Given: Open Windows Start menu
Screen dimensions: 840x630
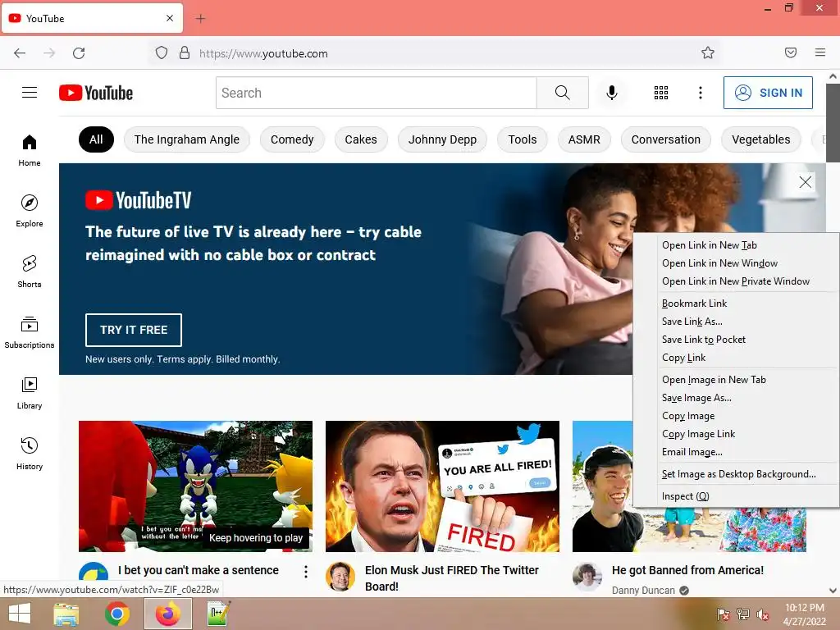Looking at the screenshot, I should [x=20, y=614].
